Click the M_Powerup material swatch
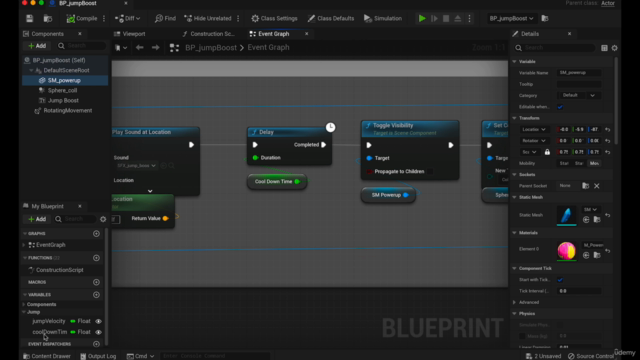The image size is (640, 360). point(567,251)
